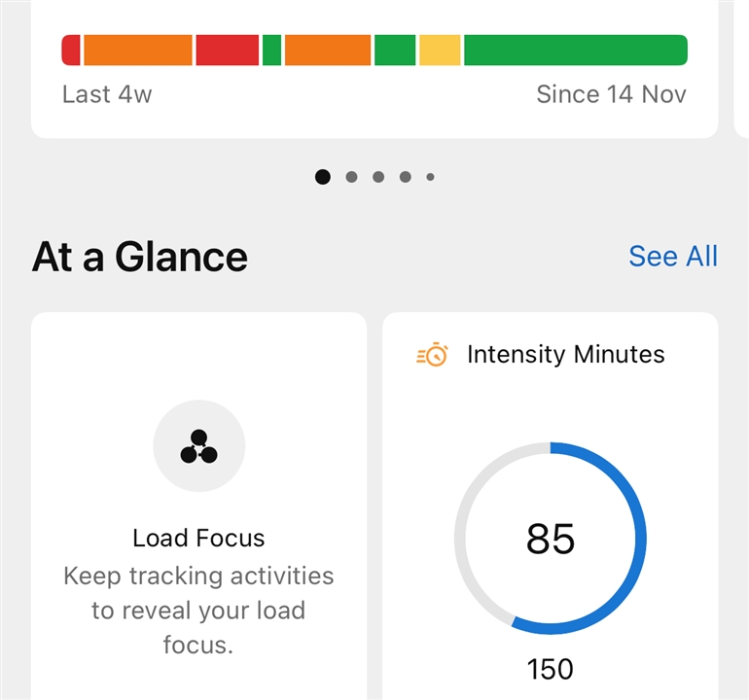Open the Intensity Minutes card title
This screenshot has width=749, height=700.
coord(565,354)
